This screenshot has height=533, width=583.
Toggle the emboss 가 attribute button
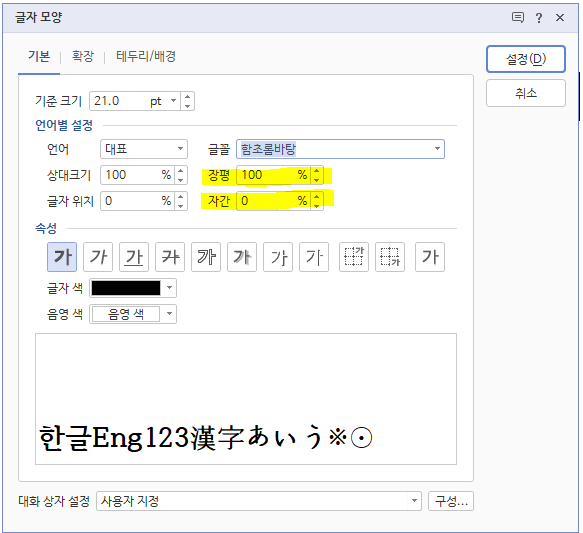(x=278, y=257)
